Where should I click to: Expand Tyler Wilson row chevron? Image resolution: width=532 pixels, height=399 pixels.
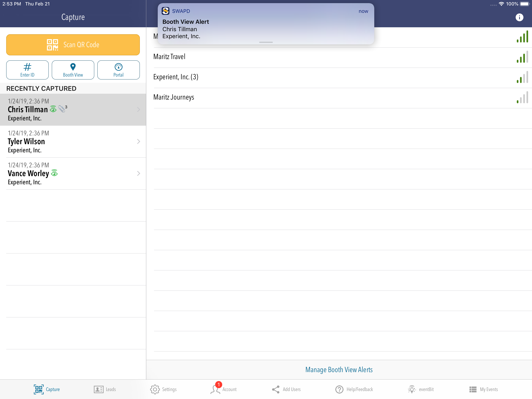coord(138,141)
